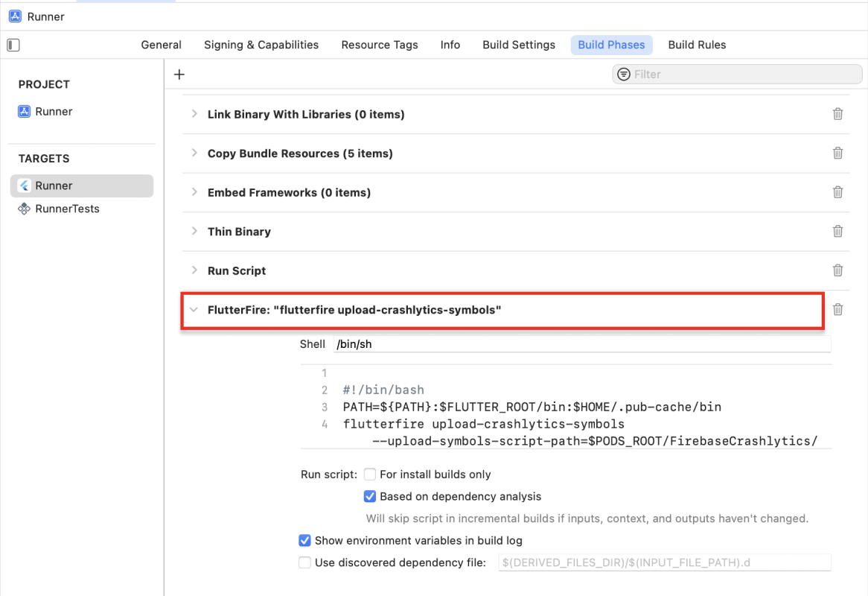Click Embed Frameworks (0 items) title
868x596 pixels.
289,193
